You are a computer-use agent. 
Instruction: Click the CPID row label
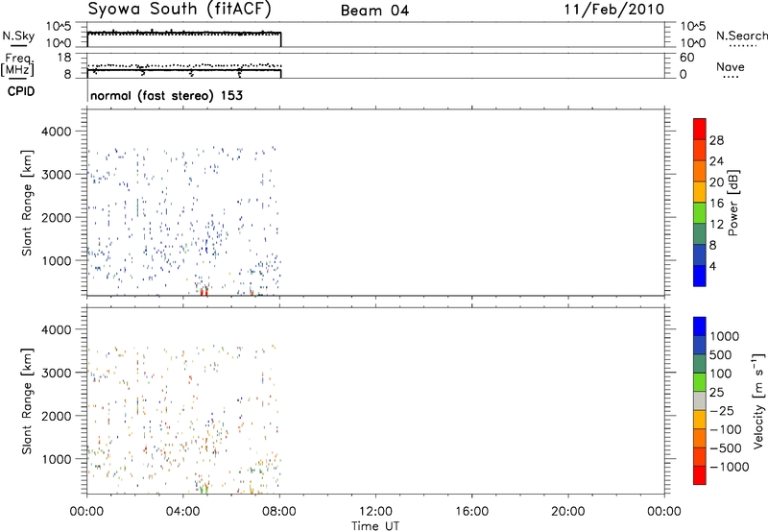pos(21,91)
